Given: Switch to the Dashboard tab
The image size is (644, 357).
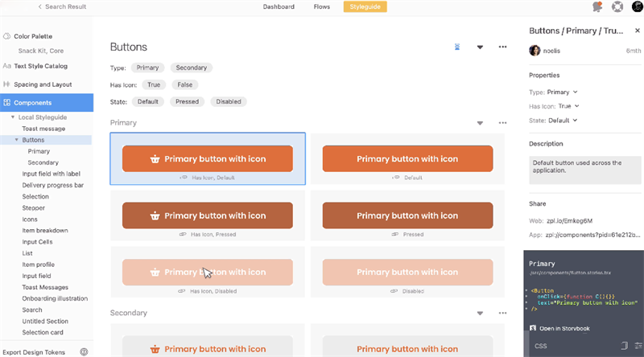Looking at the screenshot, I should [279, 7].
